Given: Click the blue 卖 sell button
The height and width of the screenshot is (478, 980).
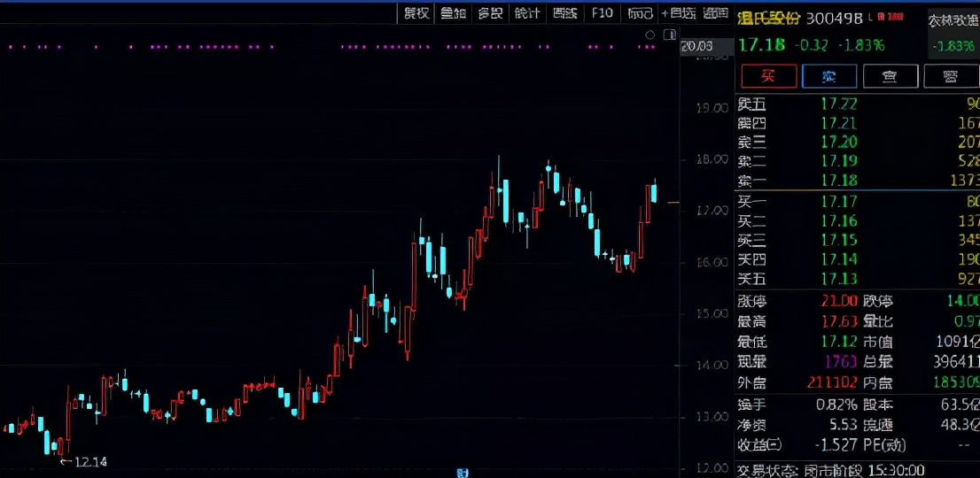Looking at the screenshot, I should 829,76.
